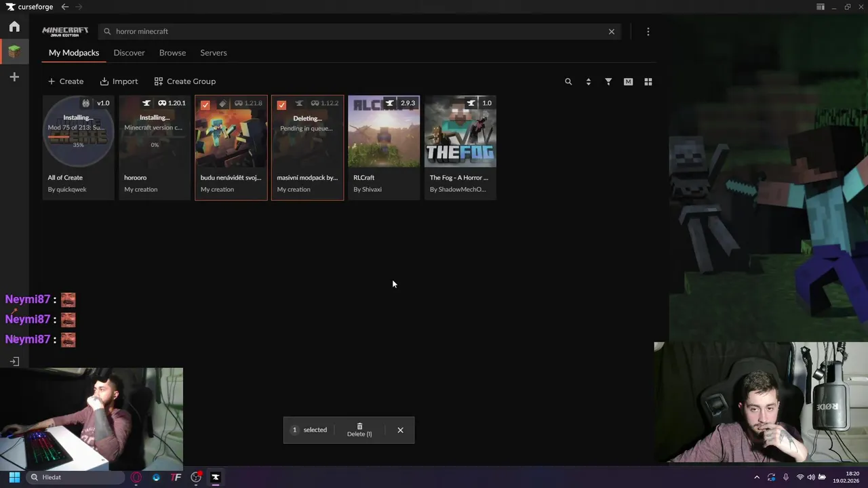Open the RLCraft modpack thumbnail
Viewport: 868px width, 488px height.
pyautogui.click(x=384, y=131)
